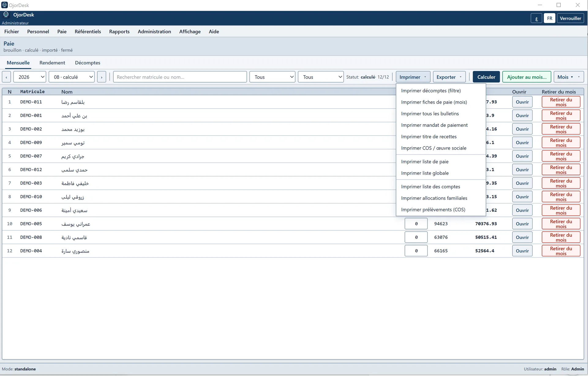The height and width of the screenshot is (376, 588).
Task: Select 'Imprimer mandat de paiement'
Action: coord(441,125)
